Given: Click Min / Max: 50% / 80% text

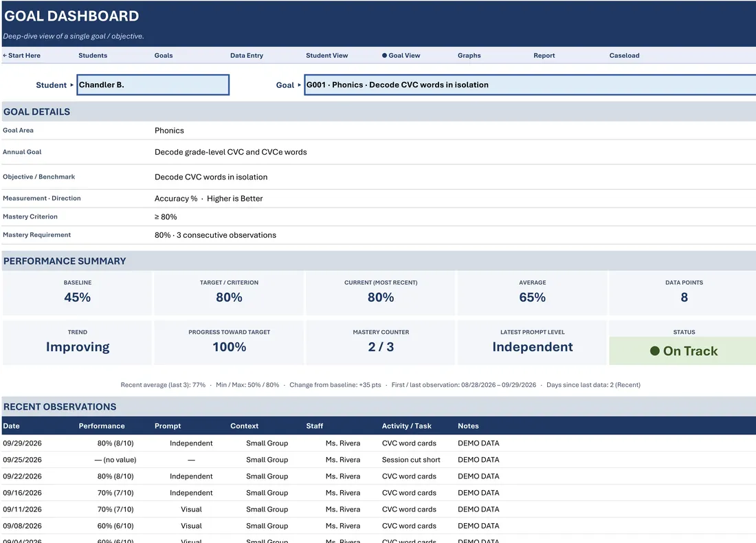Looking at the screenshot, I should pyautogui.click(x=247, y=385).
